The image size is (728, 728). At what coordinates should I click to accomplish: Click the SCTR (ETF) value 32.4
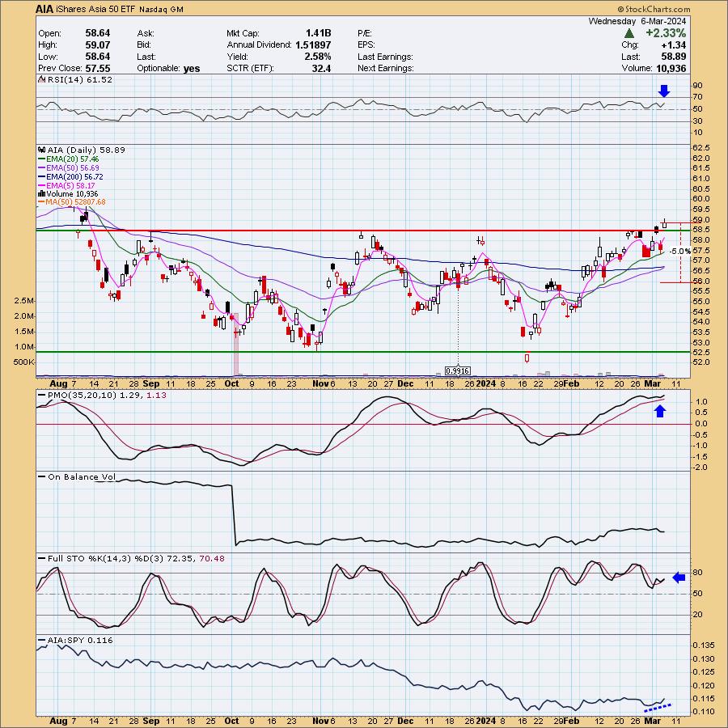(x=321, y=68)
